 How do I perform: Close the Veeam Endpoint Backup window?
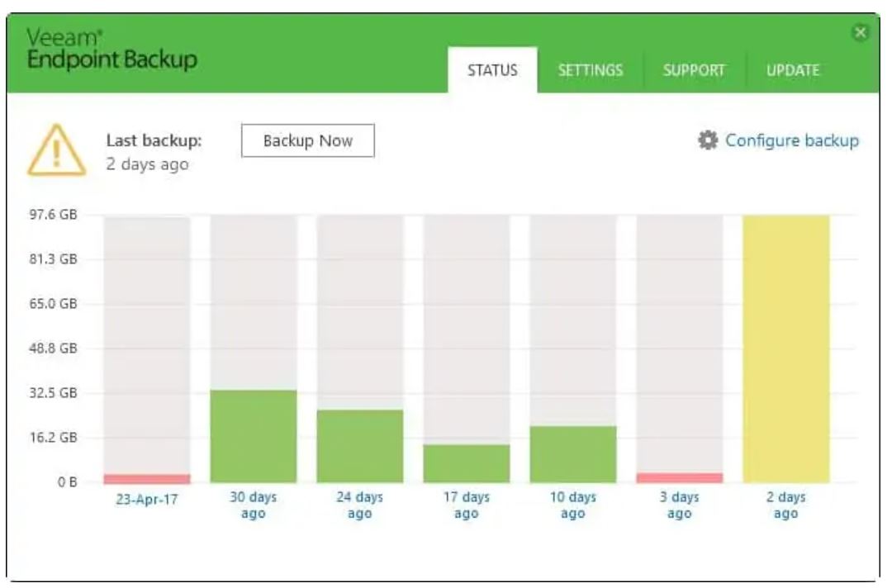tap(861, 32)
